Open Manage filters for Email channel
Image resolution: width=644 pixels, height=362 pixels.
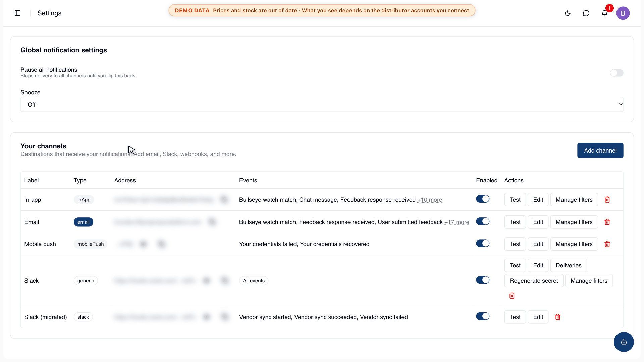pyautogui.click(x=574, y=222)
